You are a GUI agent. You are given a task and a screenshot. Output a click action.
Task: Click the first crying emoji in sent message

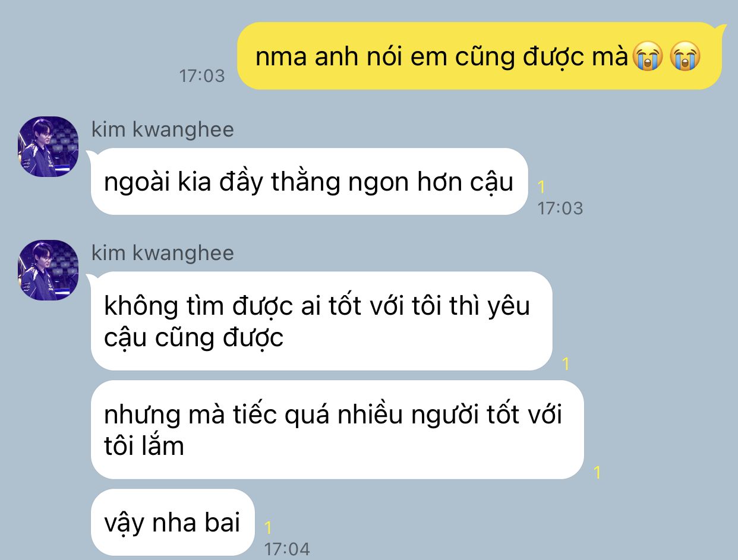pyautogui.click(x=647, y=57)
